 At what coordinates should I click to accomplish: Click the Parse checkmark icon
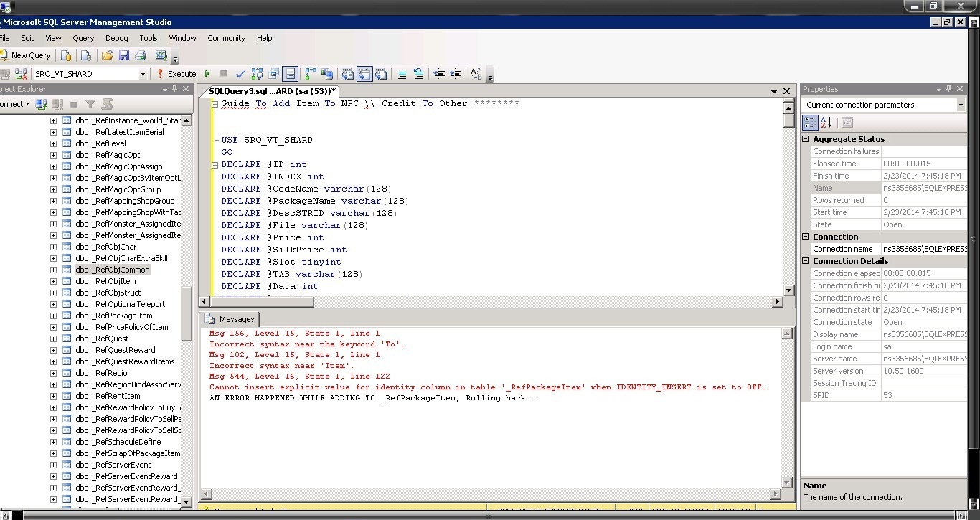pyautogui.click(x=240, y=74)
